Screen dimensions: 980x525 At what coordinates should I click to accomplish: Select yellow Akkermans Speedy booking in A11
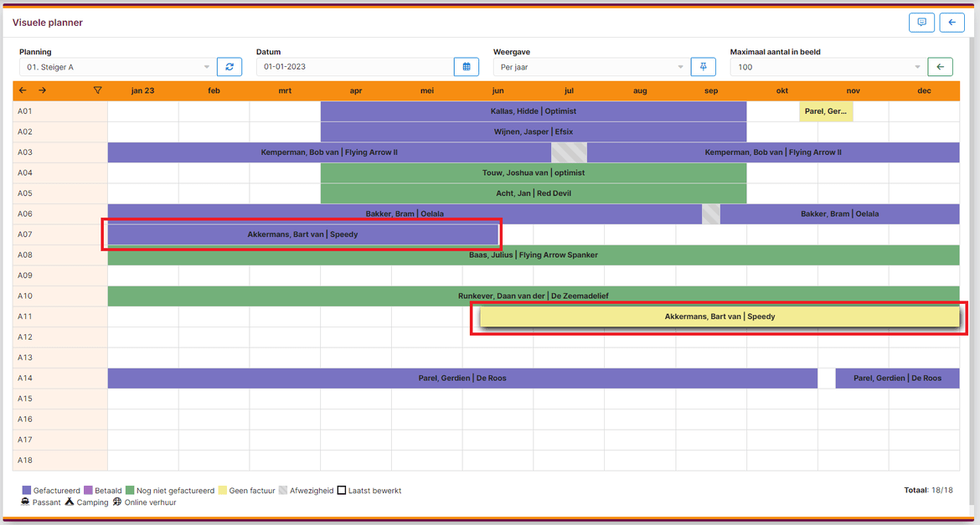coord(720,317)
